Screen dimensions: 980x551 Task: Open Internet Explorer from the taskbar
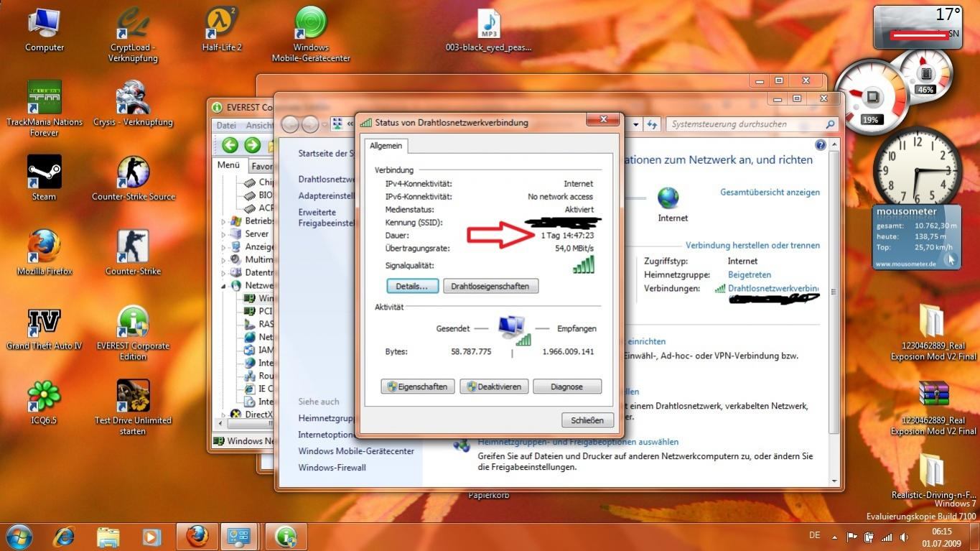64,537
